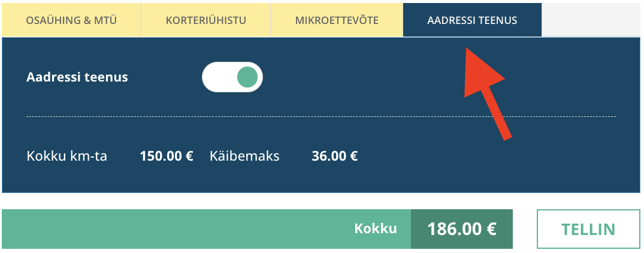Click the light green bar left of Kokku
Viewport: 644px width, 253px height.
click(180, 229)
